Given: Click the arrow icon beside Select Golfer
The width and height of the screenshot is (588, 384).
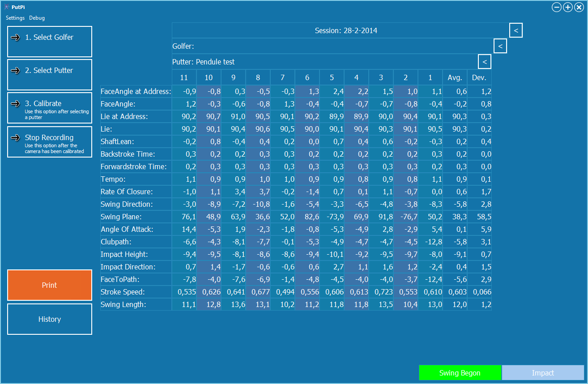Looking at the screenshot, I should [16, 38].
